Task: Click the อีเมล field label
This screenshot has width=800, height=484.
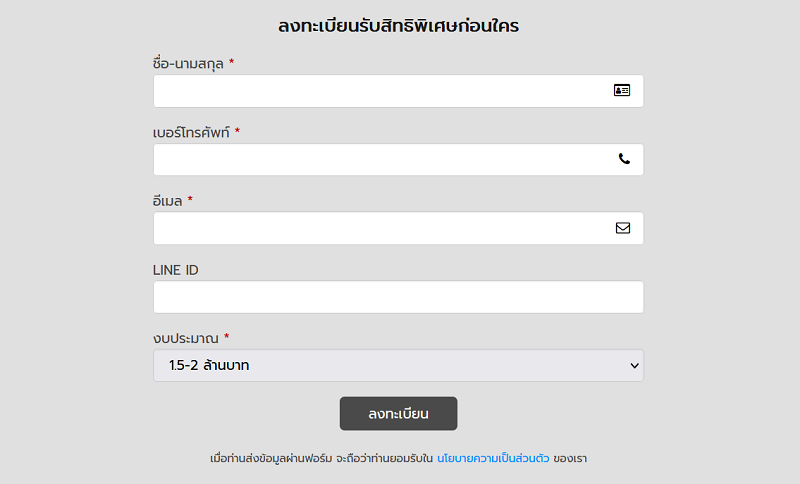Action: pyautogui.click(x=167, y=201)
